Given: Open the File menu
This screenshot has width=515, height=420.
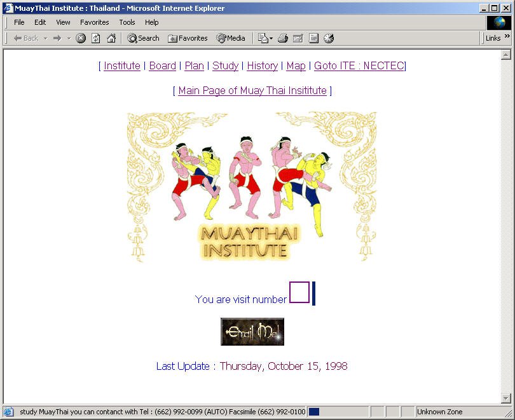Looking at the screenshot, I should point(19,22).
